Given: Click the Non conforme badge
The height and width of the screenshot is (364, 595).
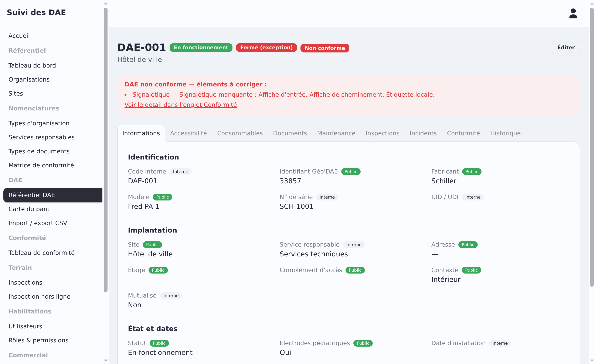Looking at the screenshot, I should (x=325, y=48).
